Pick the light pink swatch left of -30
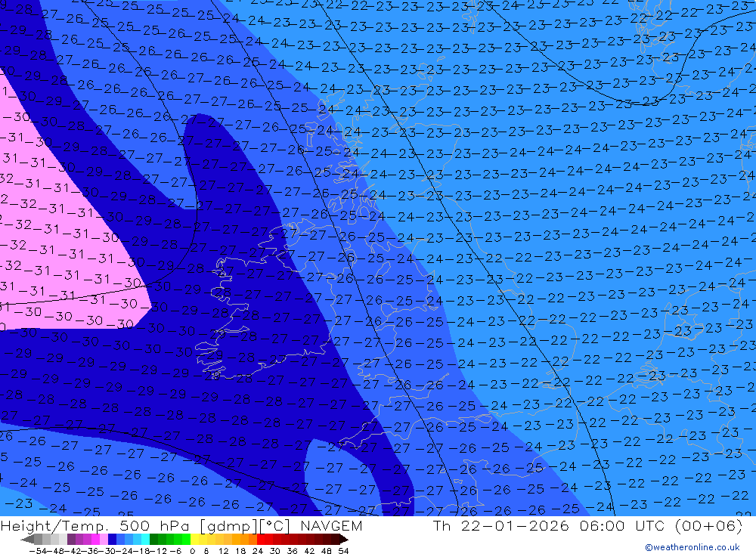Image resolution: width=756 pixels, height=554 pixels. point(104,539)
